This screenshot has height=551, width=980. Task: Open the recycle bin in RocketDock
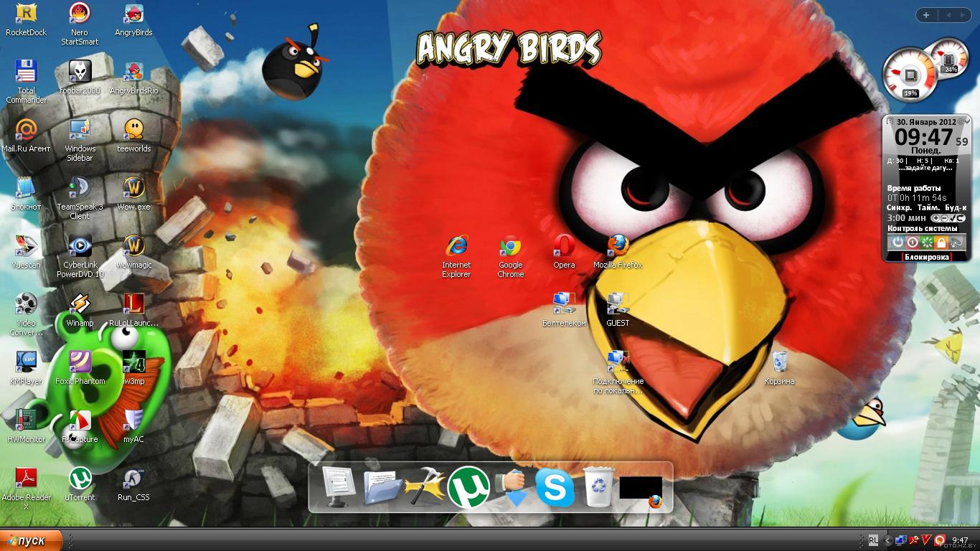[x=597, y=486]
